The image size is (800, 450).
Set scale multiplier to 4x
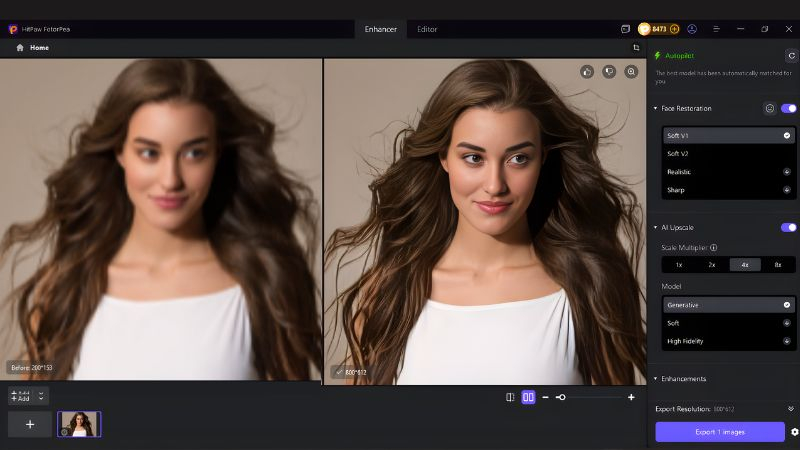coord(745,265)
